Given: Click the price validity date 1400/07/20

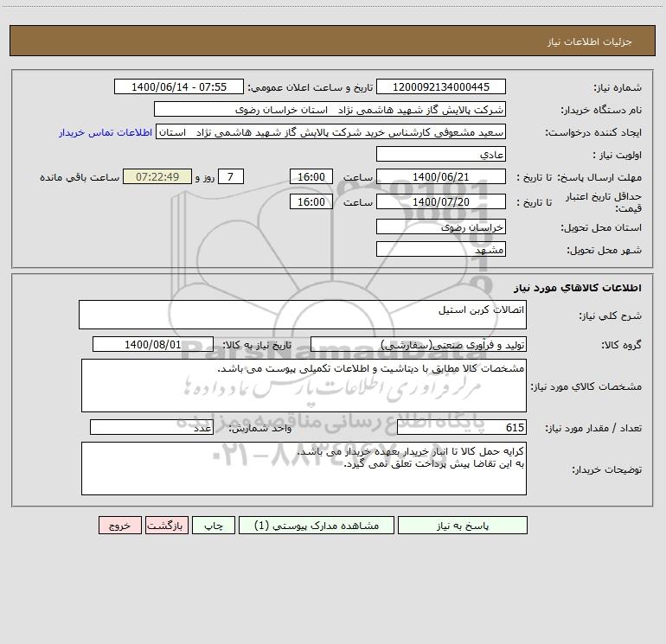Looking at the screenshot, I should pyautogui.click(x=441, y=201).
